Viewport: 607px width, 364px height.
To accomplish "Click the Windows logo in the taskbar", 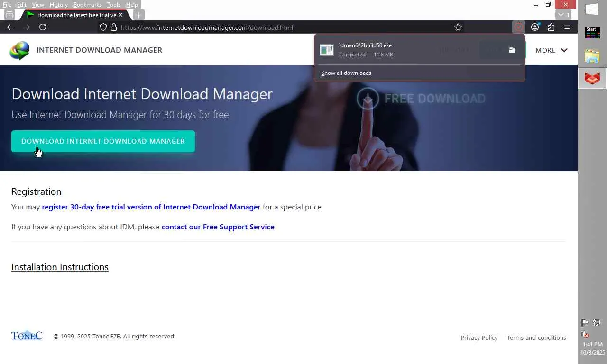I will click(592, 9).
